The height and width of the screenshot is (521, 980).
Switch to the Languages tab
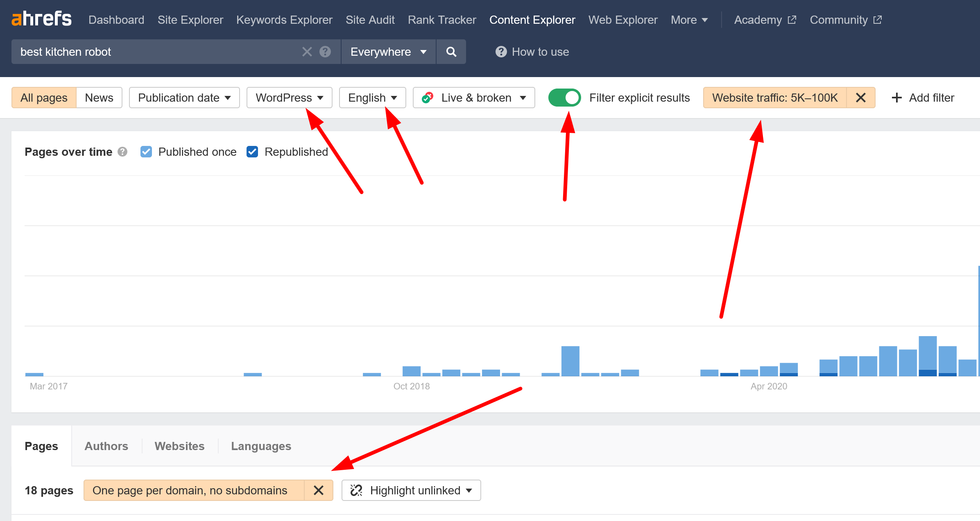coord(261,446)
